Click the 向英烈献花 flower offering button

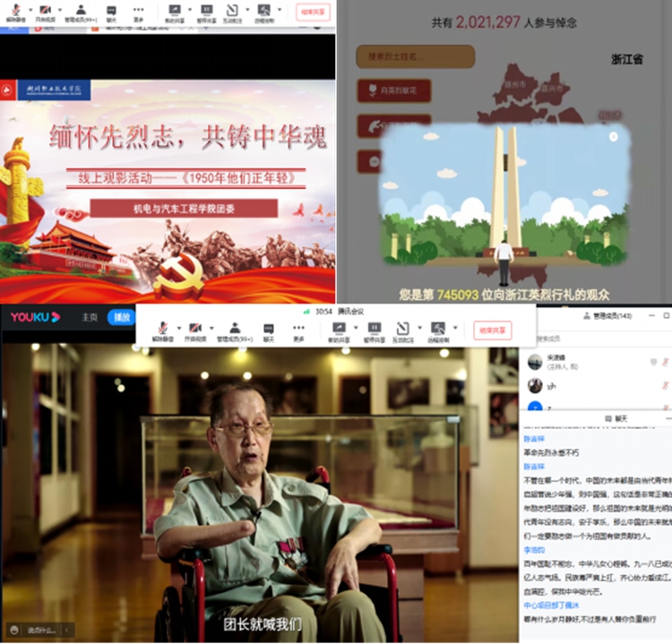tap(394, 90)
